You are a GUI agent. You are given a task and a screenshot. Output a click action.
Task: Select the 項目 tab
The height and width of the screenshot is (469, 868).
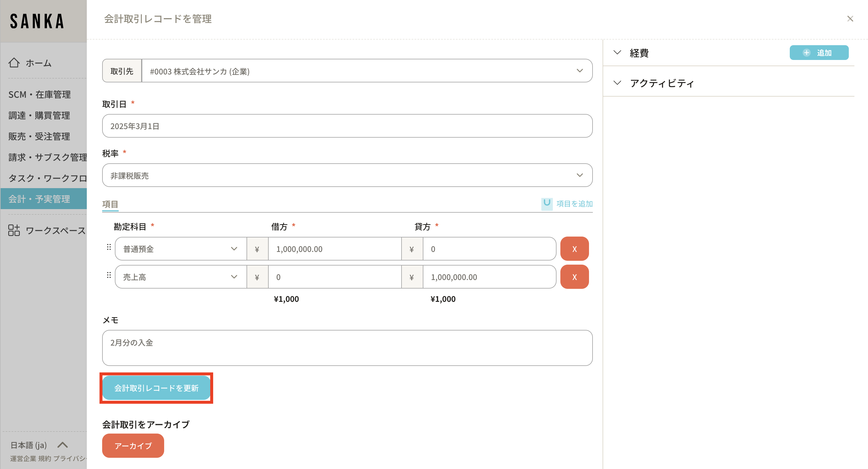[x=110, y=204]
